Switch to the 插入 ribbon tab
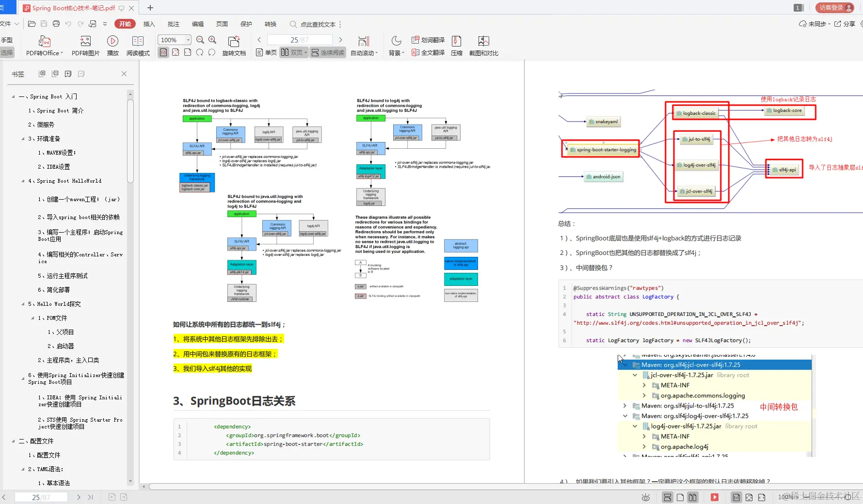Image resolution: width=863 pixels, height=504 pixels. 148,23
